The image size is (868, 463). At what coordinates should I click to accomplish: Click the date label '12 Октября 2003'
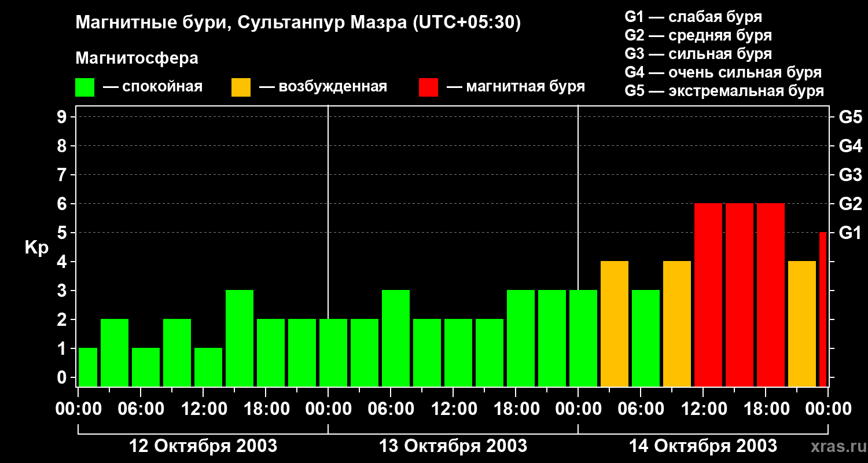(203, 446)
